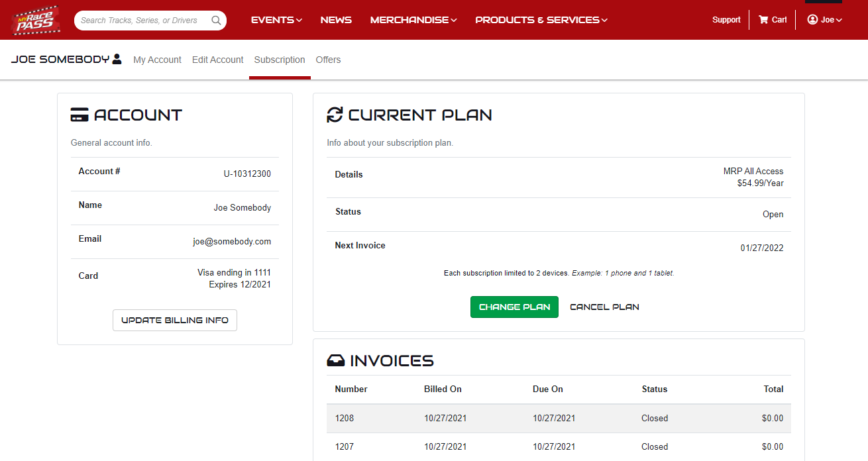Click the Current Plan heading
This screenshot has width=868, height=461.
pos(420,115)
